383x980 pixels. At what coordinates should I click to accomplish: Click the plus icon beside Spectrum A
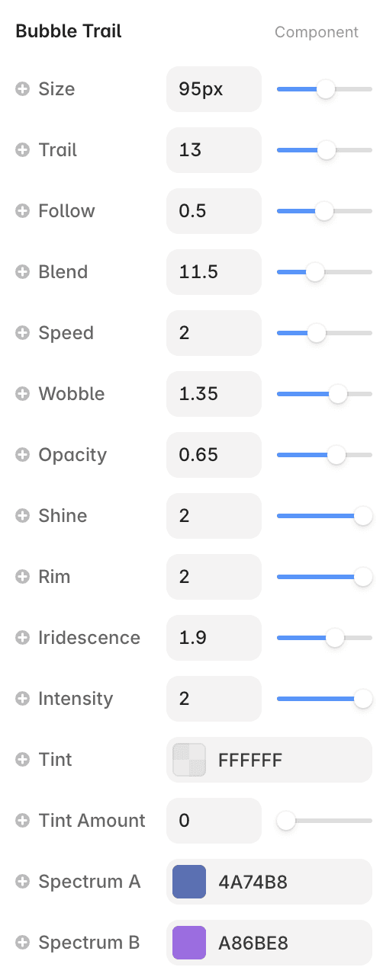pos(23,882)
